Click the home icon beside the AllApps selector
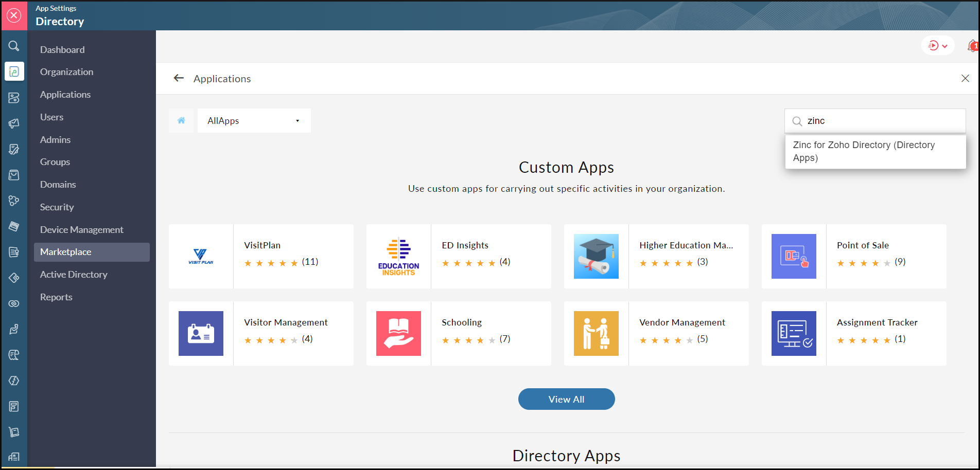 point(181,120)
